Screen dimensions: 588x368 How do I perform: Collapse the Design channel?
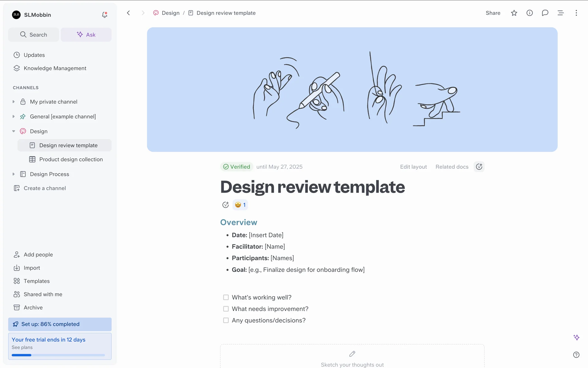pos(13,131)
